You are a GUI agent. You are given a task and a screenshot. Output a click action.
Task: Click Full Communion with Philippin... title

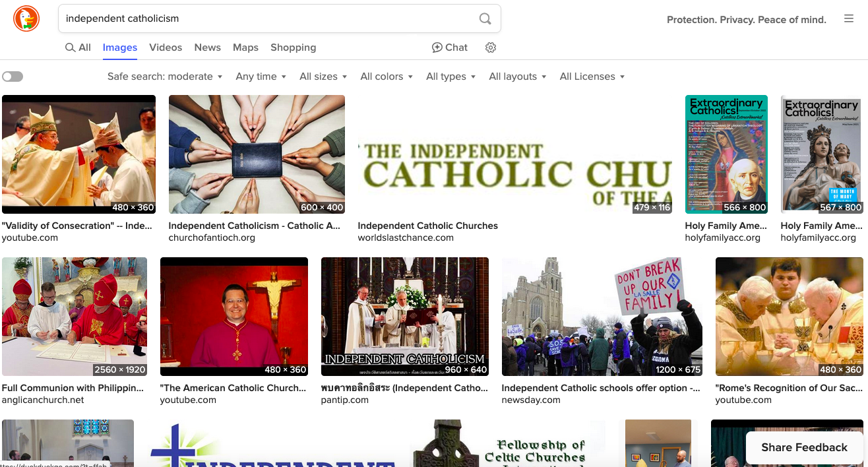tap(73, 388)
